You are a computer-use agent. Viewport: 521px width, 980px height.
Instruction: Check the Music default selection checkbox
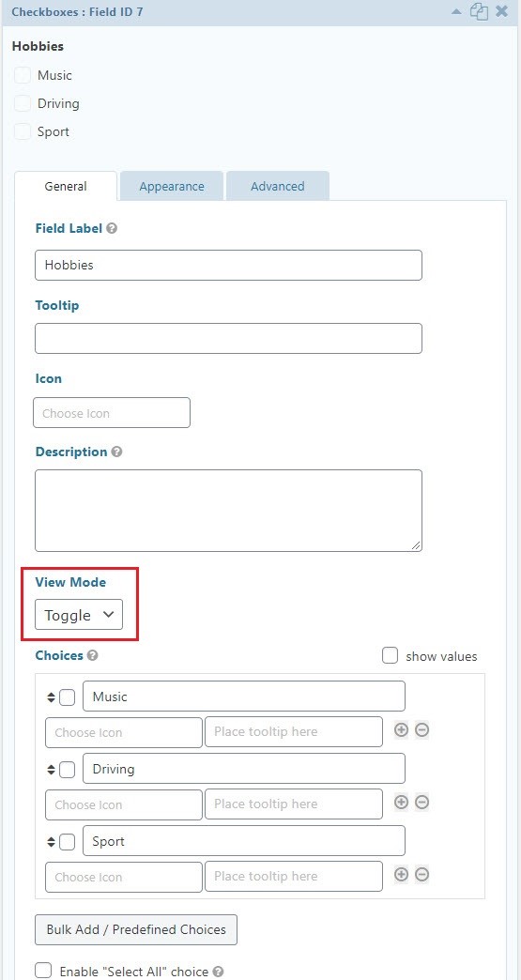point(67,697)
